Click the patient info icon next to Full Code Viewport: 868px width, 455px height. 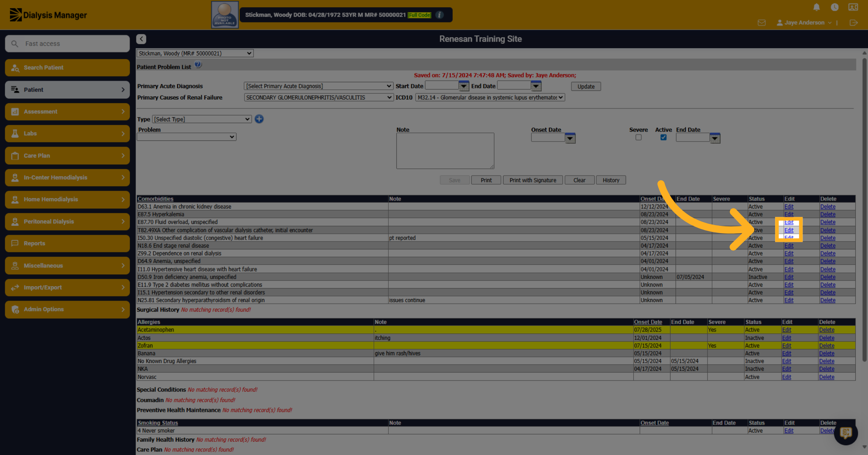pyautogui.click(x=439, y=15)
